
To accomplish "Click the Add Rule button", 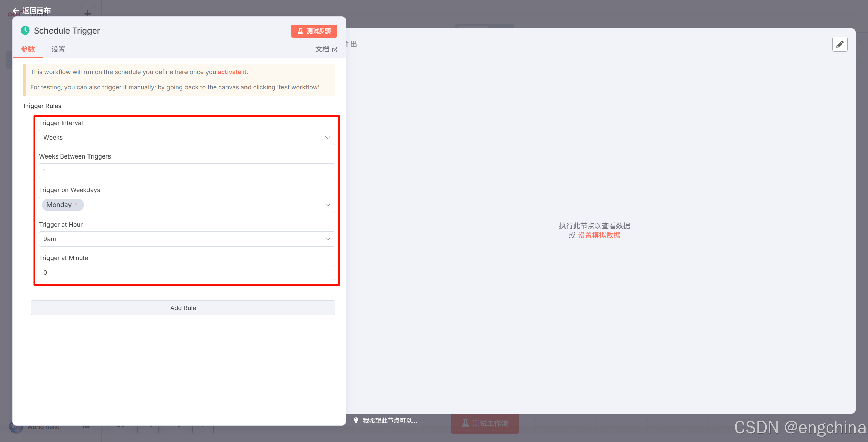I will point(183,308).
